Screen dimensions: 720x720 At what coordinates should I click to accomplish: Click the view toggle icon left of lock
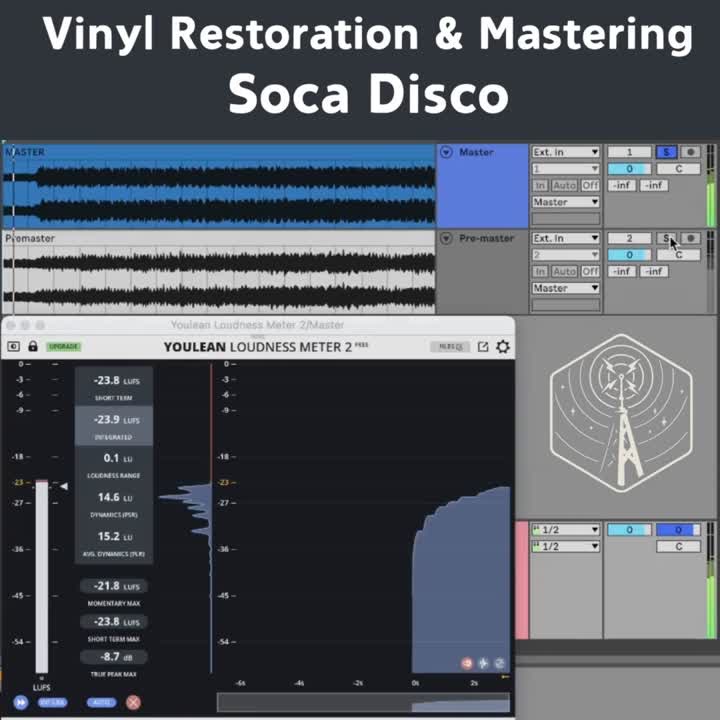click(x=14, y=346)
